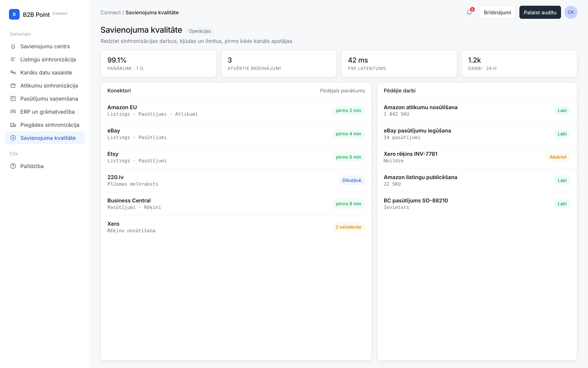Click the 'pirms 8 min' status badge
Image resolution: width=588 pixels, height=368 pixels.
349,204
